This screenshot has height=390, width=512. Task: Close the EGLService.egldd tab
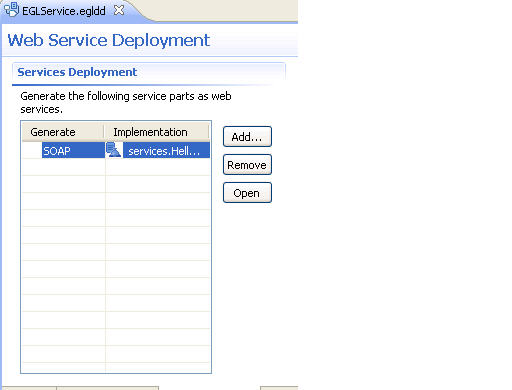[x=119, y=10]
